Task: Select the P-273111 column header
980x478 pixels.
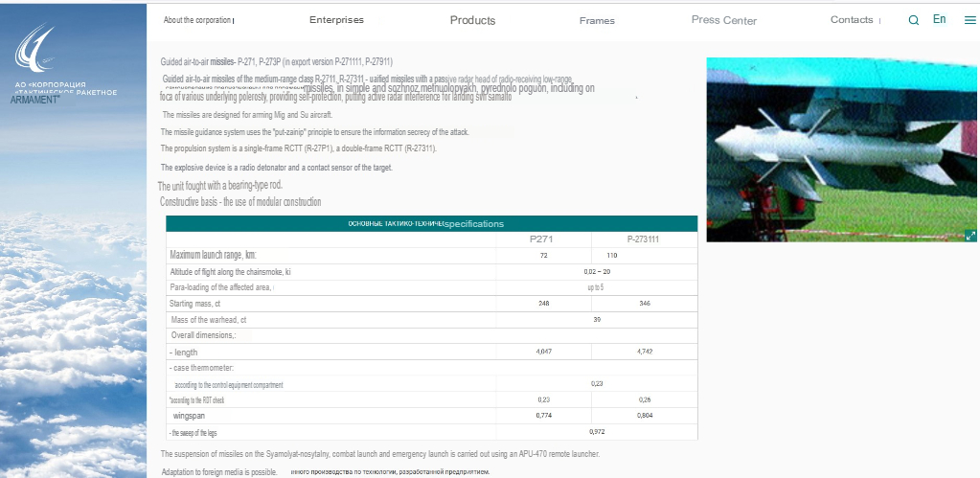Action: (x=643, y=239)
